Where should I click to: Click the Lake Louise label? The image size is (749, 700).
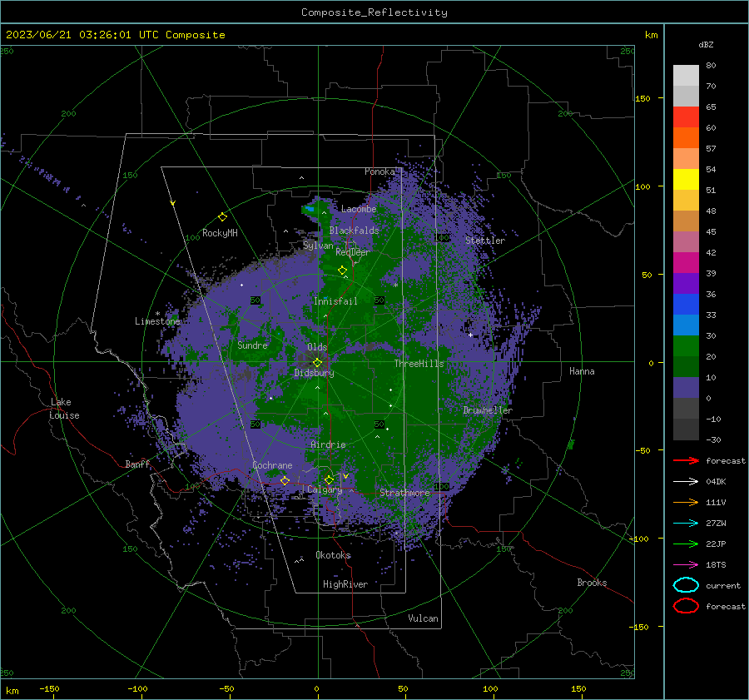(64, 409)
